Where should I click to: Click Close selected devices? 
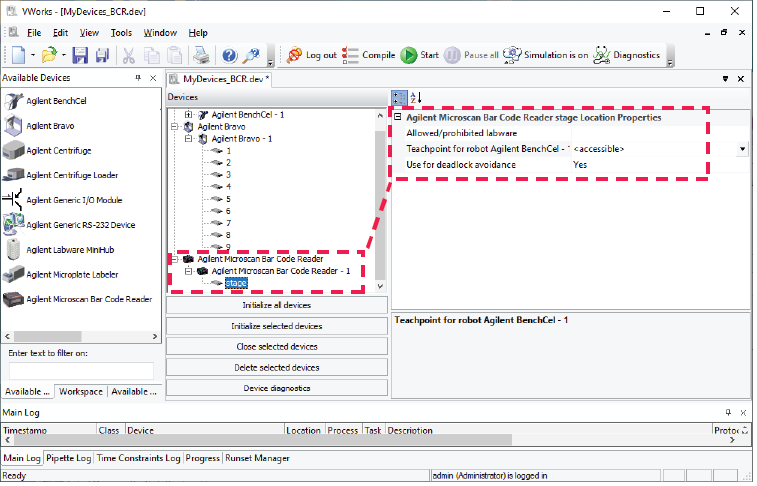click(x=277, y=347)
